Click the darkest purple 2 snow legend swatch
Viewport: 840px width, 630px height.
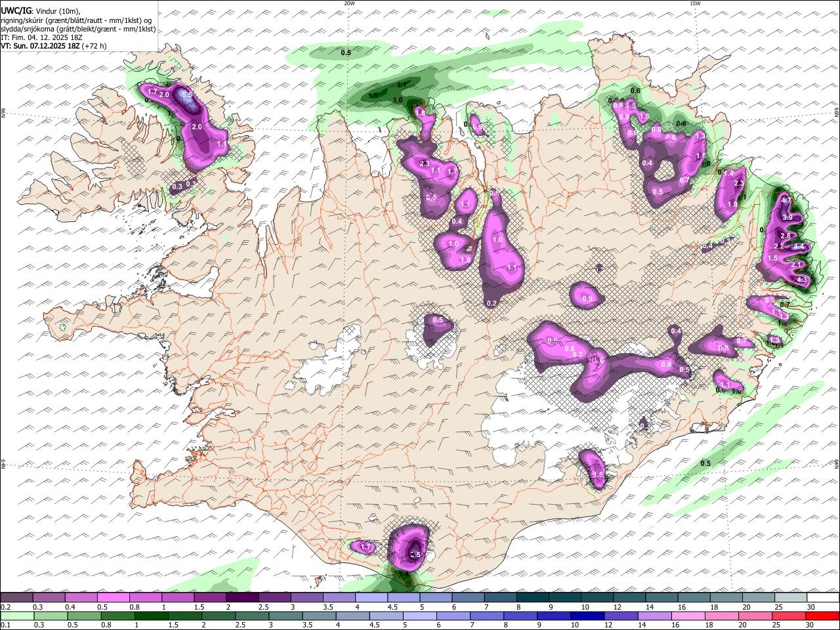pyautogui.click(x=241, y=597)
